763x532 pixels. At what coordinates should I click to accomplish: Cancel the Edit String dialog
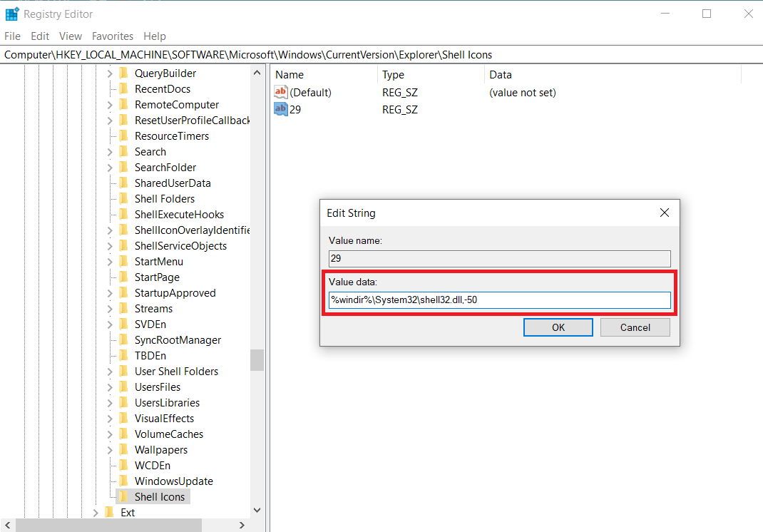pyautogui.click(x=635, y=327)
